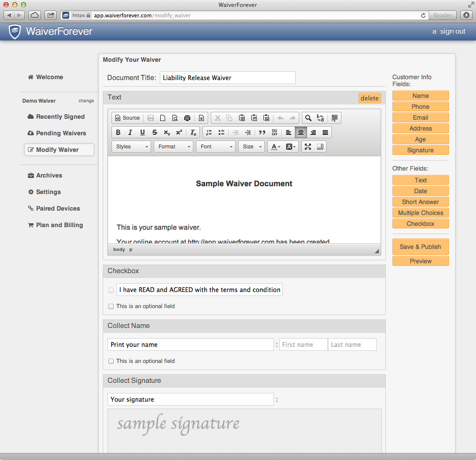
Task: Toggle Show Blocks icon
Action: pos(320,147)
